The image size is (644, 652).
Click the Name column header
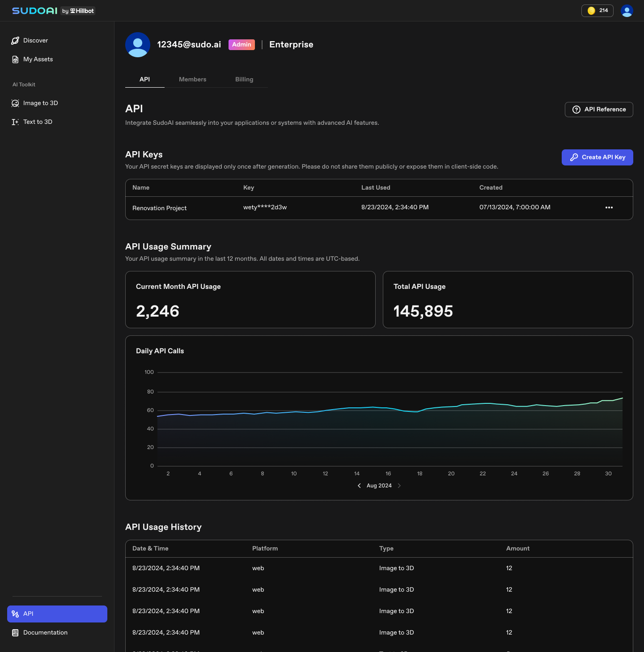[141, 188]
